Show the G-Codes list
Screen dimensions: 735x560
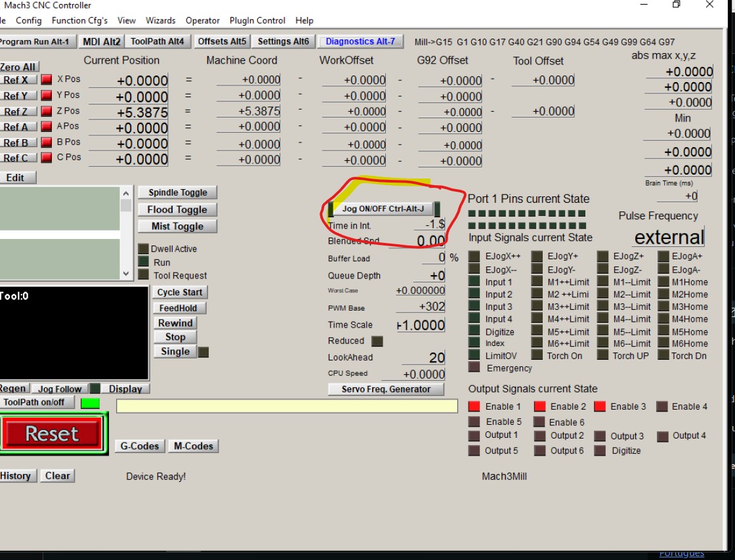pyautogui.click(x=140, y=446)
